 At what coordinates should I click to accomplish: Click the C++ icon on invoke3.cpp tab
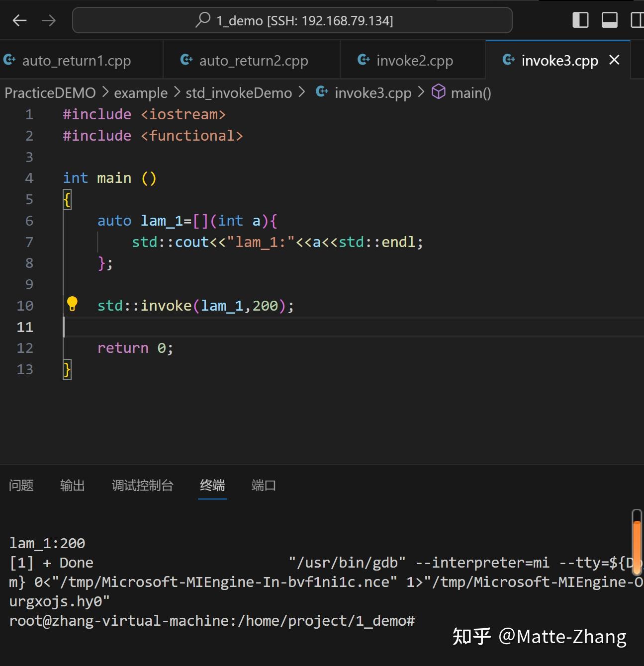(508, 60)
